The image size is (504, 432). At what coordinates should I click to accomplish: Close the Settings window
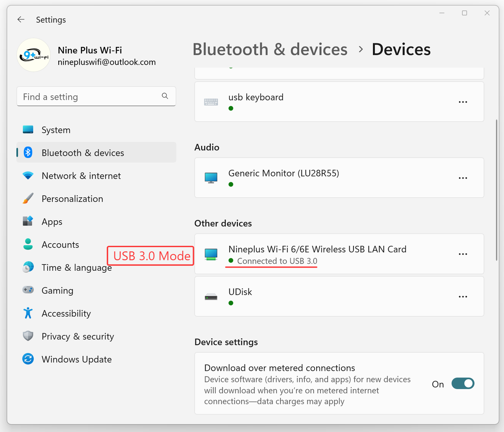coord(487,13)
